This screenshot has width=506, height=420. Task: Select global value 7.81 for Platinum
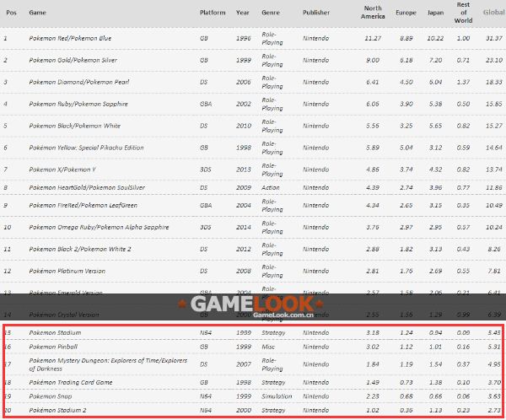(494, 272)
